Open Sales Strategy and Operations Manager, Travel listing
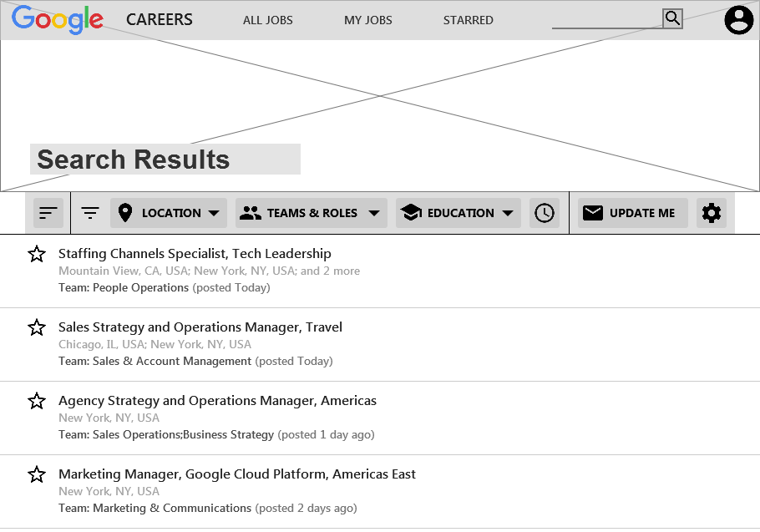Image resolution: width=760 pixels, height=532 pixels. 200,327
